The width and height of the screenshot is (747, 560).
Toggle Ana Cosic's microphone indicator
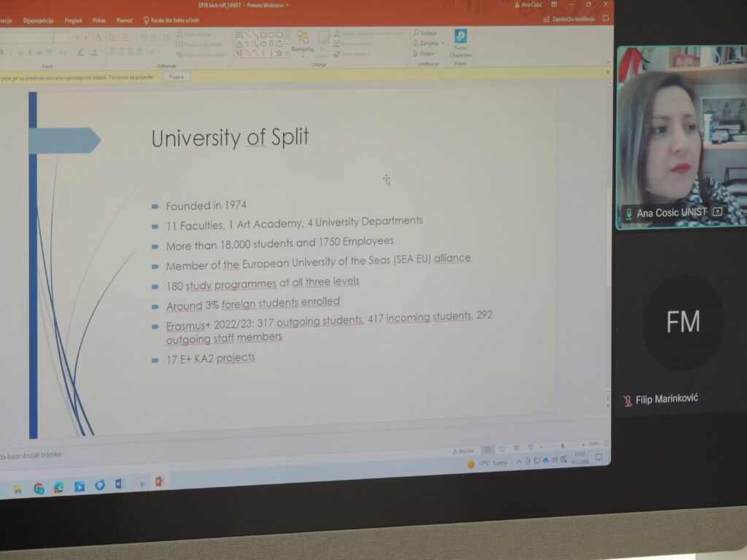(x=628, y=213)
